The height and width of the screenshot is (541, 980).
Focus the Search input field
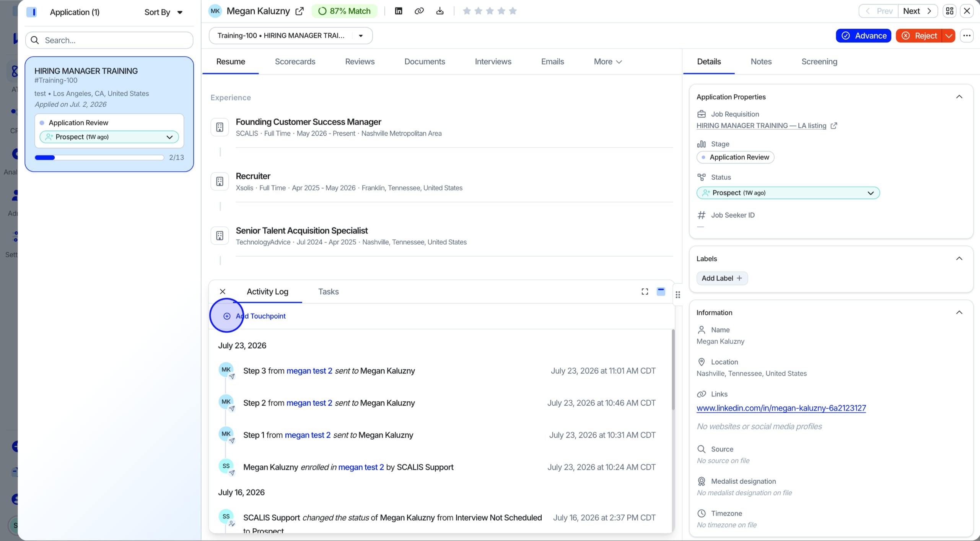point(109,40)
